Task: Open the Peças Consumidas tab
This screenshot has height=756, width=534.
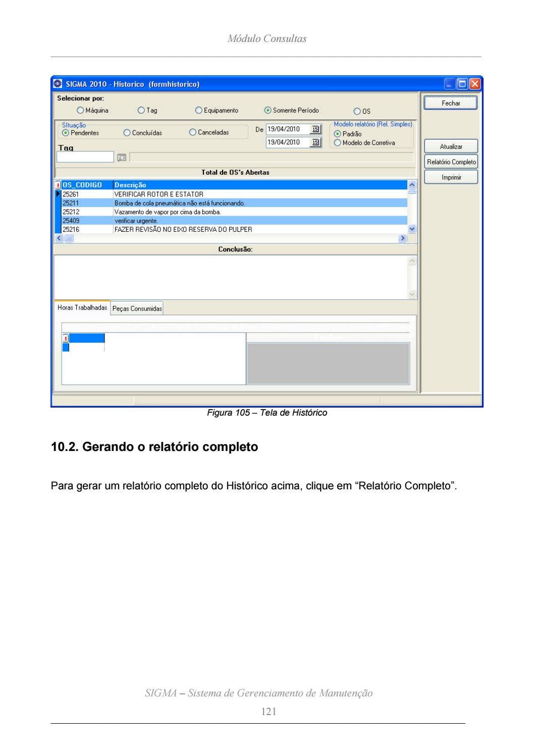Action: pos(137,308)
